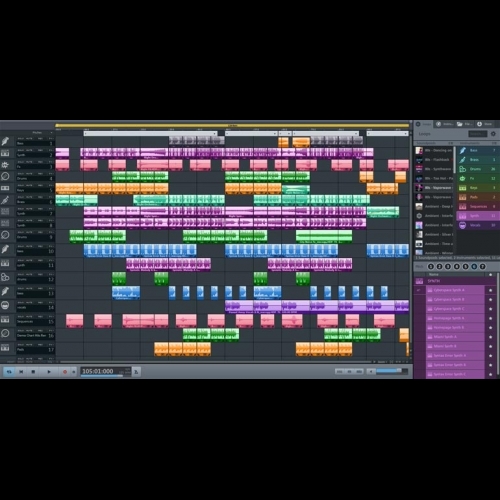Screen dimensions: 500x500
Task: Jump to the start with the rewind button
Action: [x=21, y=372]
